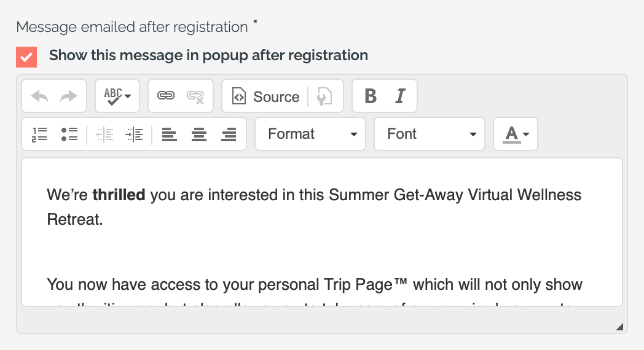This screenshot has width=644, height=350.
Task: Open the Font dropdown
Action: [429, 134]
